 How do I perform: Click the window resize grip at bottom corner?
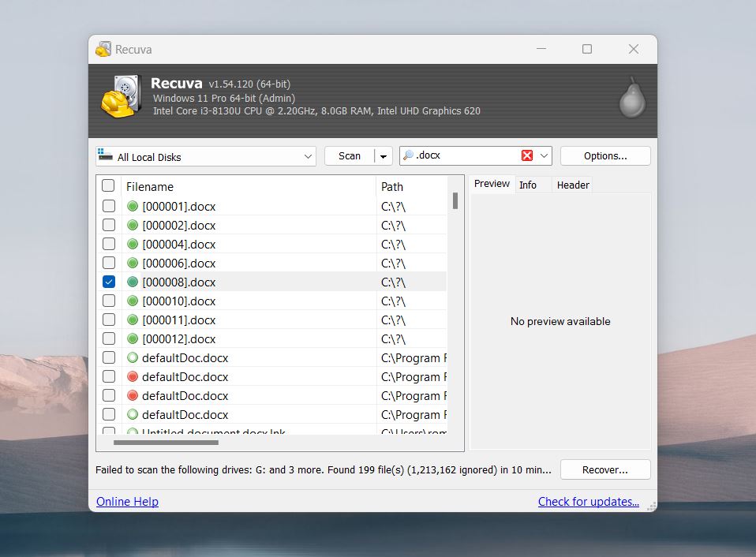coord(652,507)
